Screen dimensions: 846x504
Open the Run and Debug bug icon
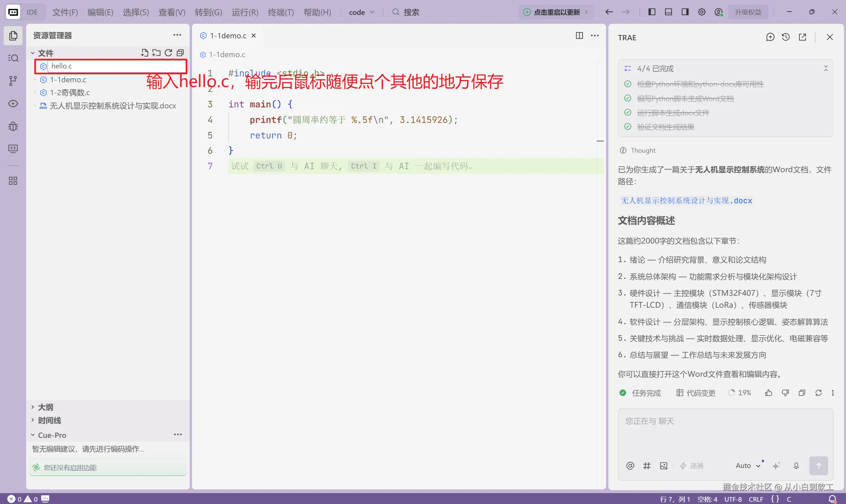coord(13,126)
